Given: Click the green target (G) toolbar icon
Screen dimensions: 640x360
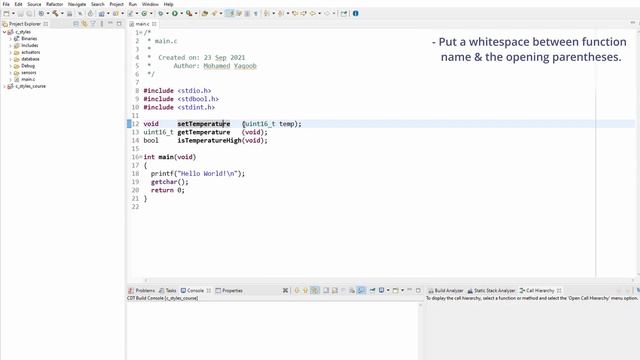Looking at the screenshot, I should [x=144, y=13].
